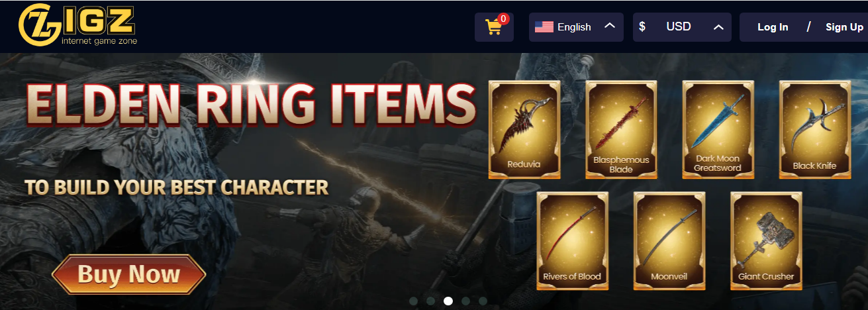Click the Log In link
This screenshot has height=310, width=868.
[773, 27]
